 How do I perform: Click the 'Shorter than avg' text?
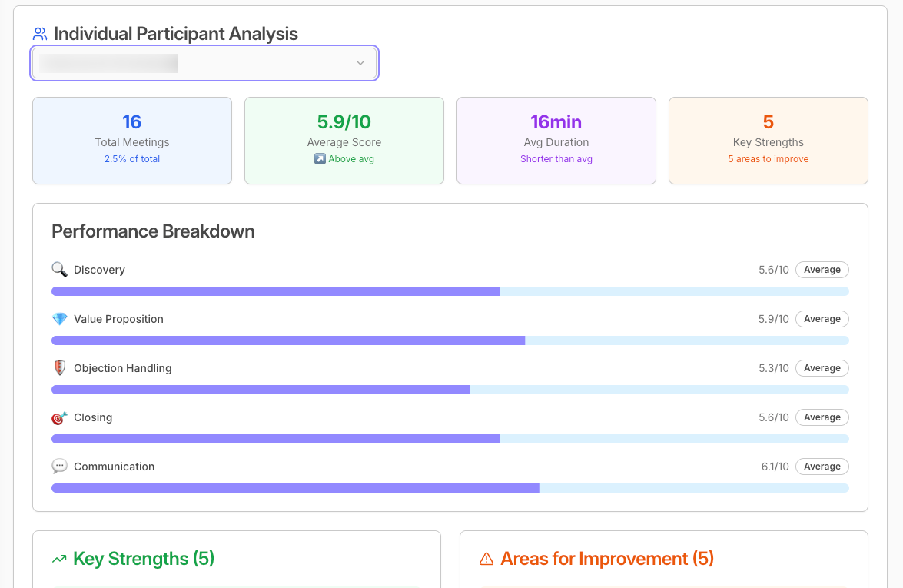click(x=556, y=159)
